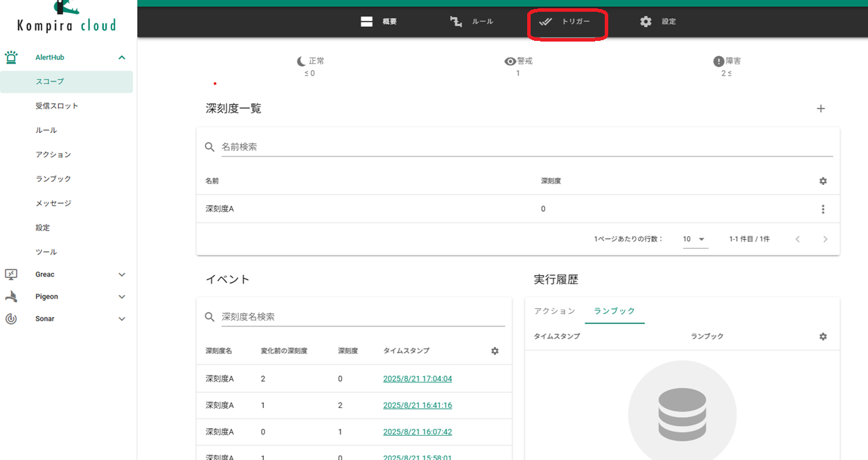Expand the Pigeon sidebar section
This screenshot has height=460, width=868.
[122, 297]
